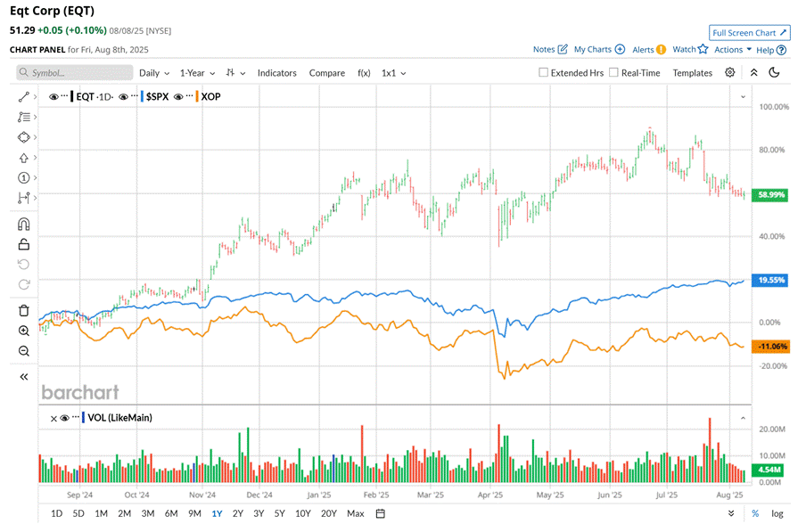Click the XOP orange color swatch

(x=197, y=96)
